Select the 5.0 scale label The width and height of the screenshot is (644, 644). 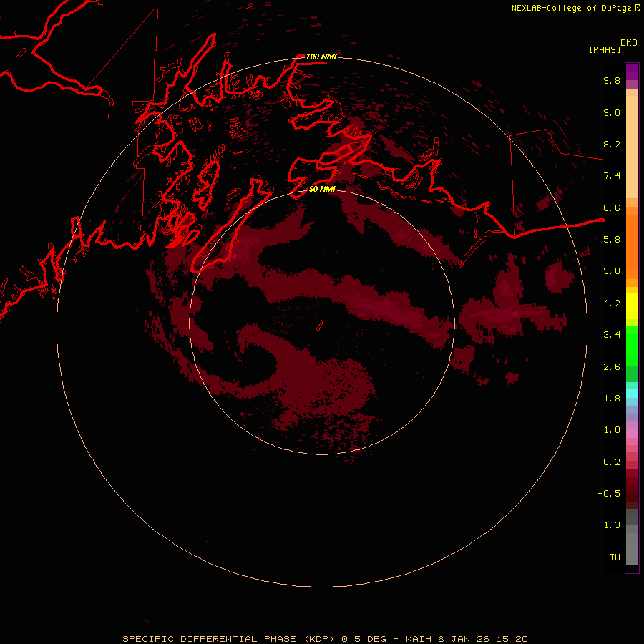click(612, 271)
